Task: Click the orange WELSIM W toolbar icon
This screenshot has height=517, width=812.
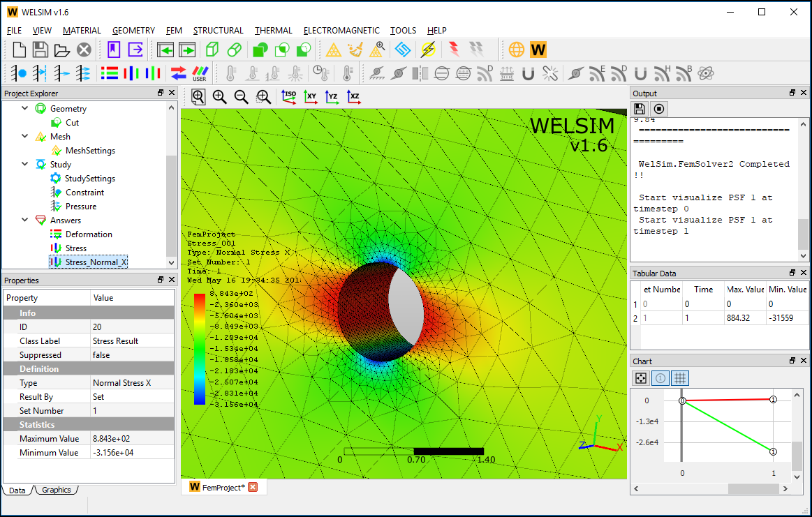Action: 538,50
